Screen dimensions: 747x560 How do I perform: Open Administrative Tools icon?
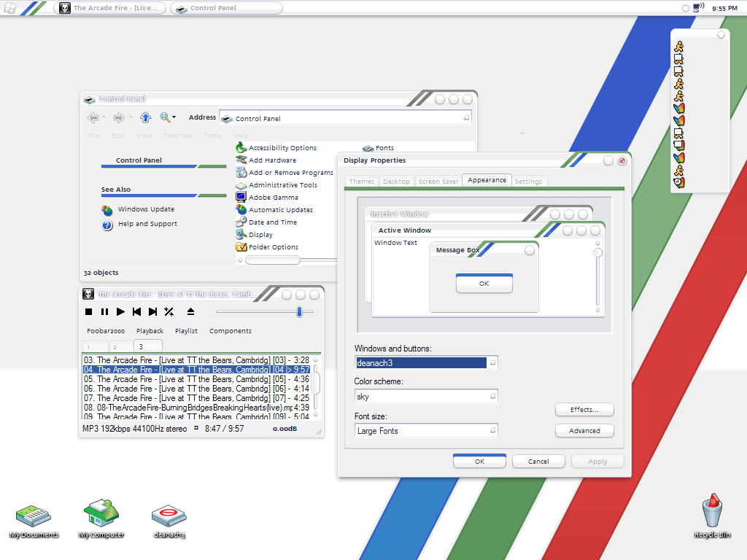point(276,185)
